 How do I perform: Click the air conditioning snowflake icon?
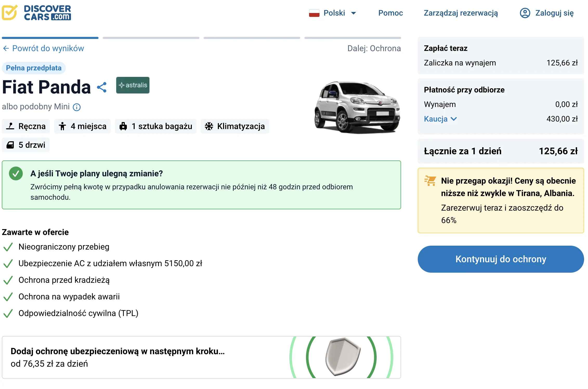[x=209, y=126]
